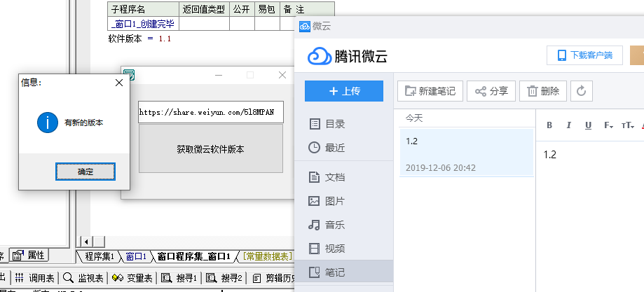Open the 搜寻2 bottom tab
Image resolution: width=644 pixels, height=292 pixels.
(224, 278)
